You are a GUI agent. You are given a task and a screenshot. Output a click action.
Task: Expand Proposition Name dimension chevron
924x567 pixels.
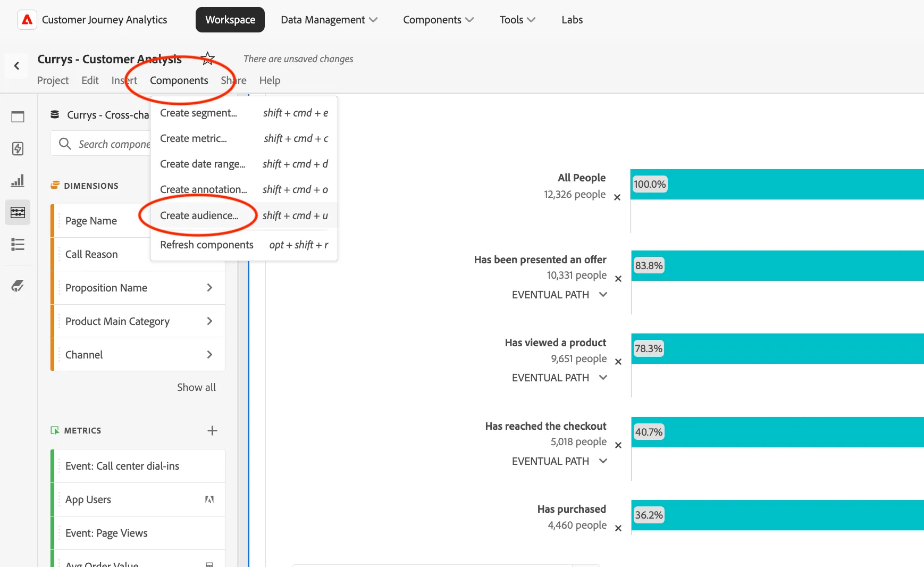point(209,288)
